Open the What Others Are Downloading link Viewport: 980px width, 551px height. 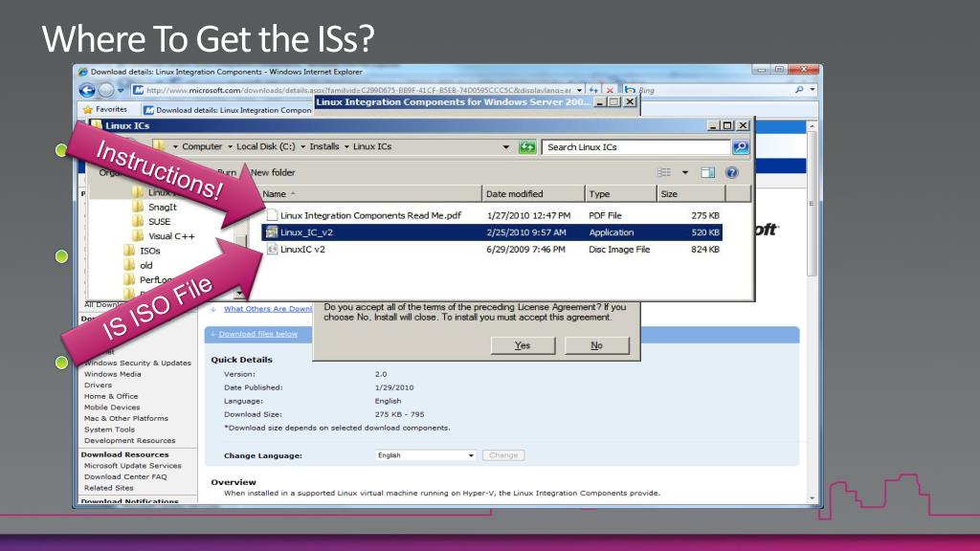coord(268,309)
